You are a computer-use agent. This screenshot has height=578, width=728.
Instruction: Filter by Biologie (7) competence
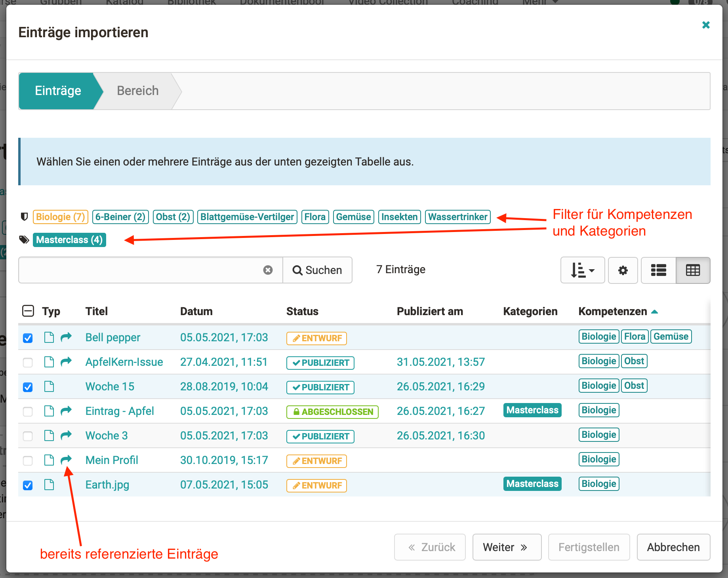point(61,217)
